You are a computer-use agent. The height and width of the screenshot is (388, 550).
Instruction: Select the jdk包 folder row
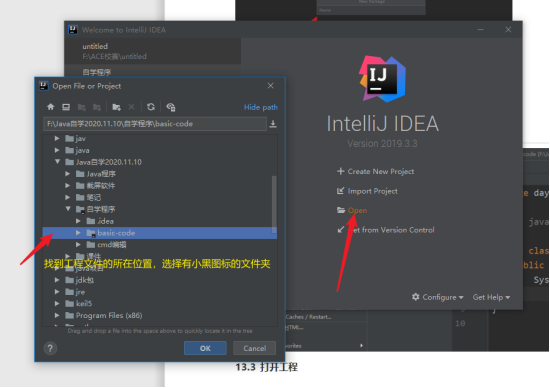pyautogui.click(x=160, y=280)
